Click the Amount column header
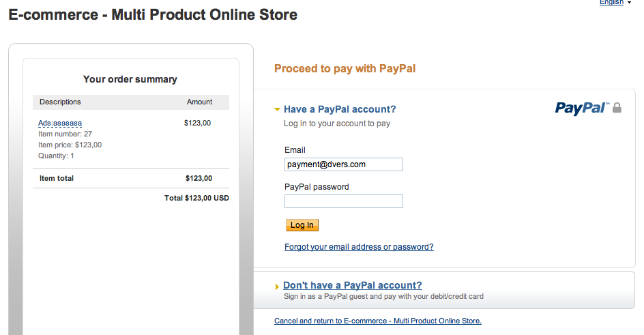644x335 pixels. point(199,102)
